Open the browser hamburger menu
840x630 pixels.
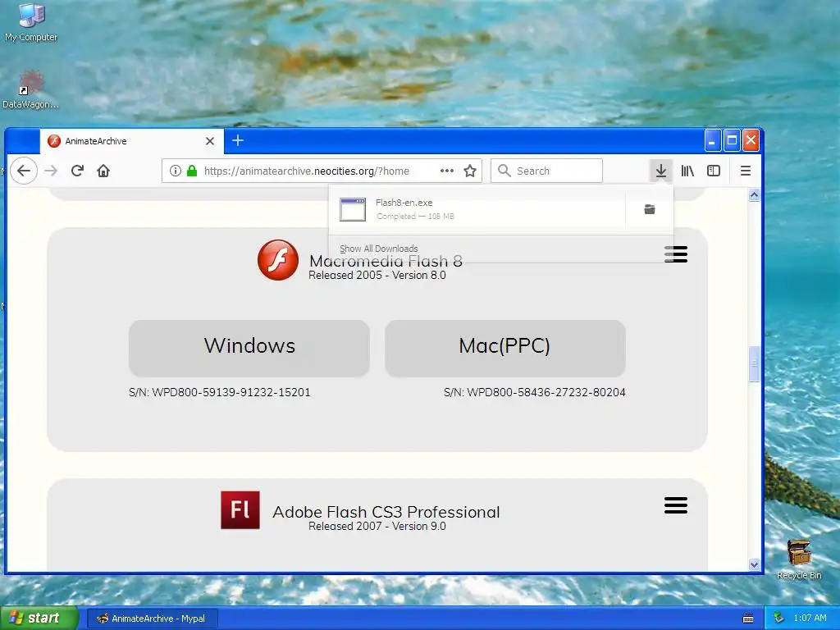(x=745, y=171)
